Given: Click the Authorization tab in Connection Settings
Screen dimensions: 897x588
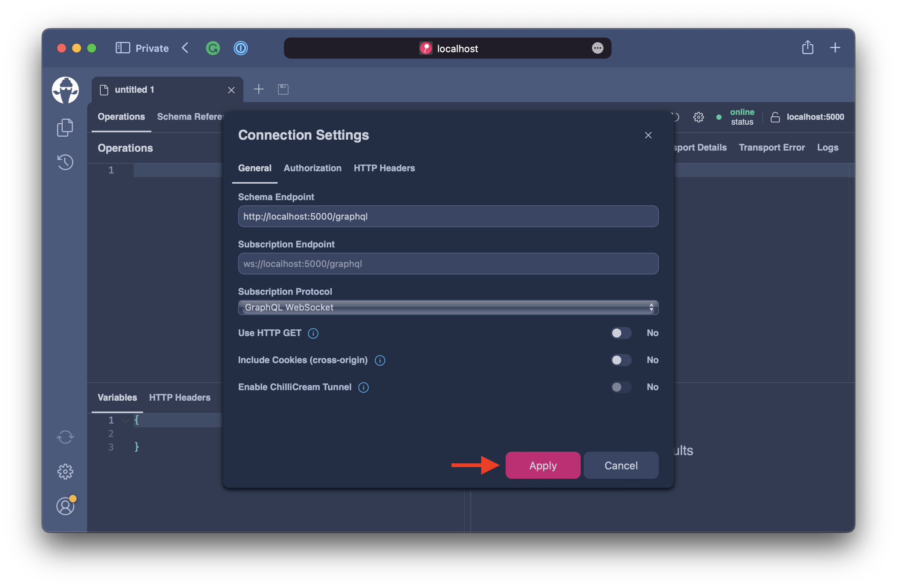Looking at the screenshot, I should (x=313, y=168).
